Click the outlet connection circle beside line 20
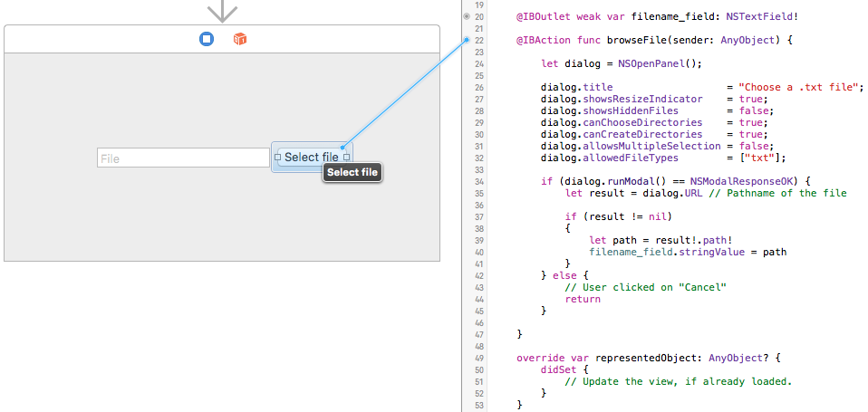The width and height of the screenshot is (868, 412). (466, 16)
